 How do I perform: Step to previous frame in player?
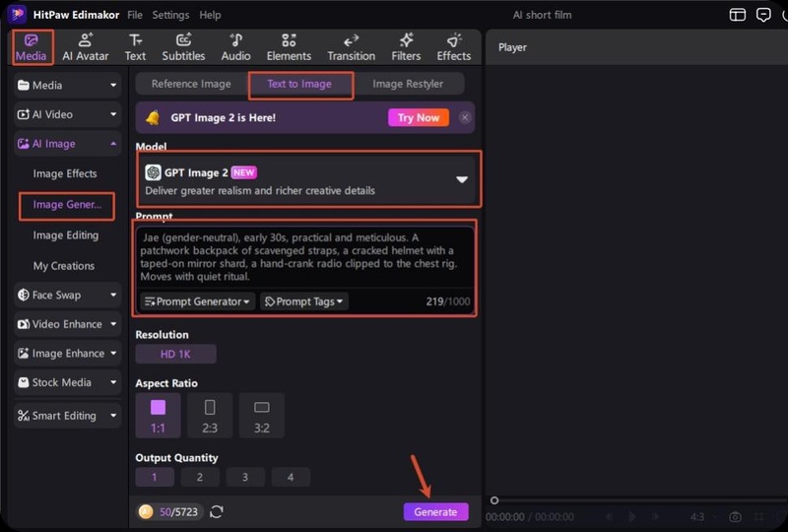609,517
